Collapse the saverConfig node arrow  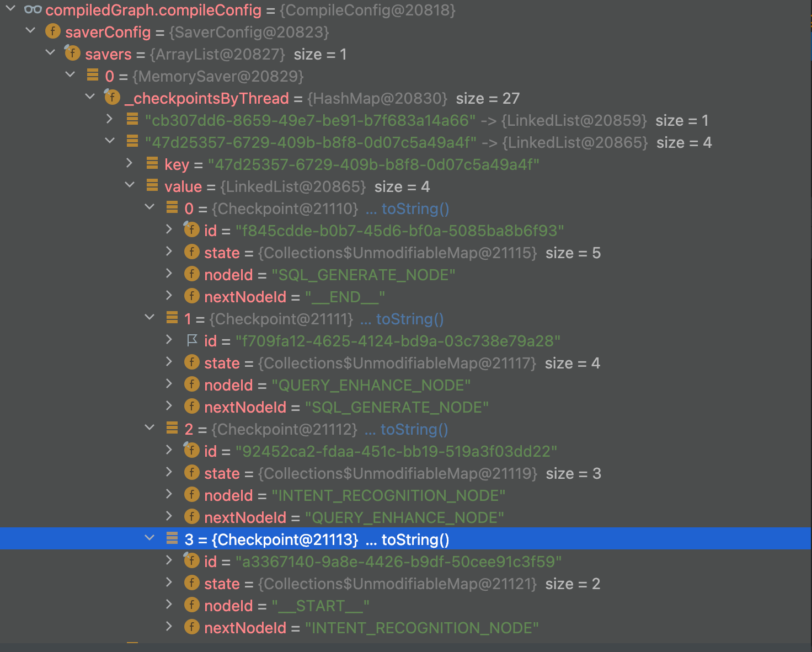(x=30, y=30)
